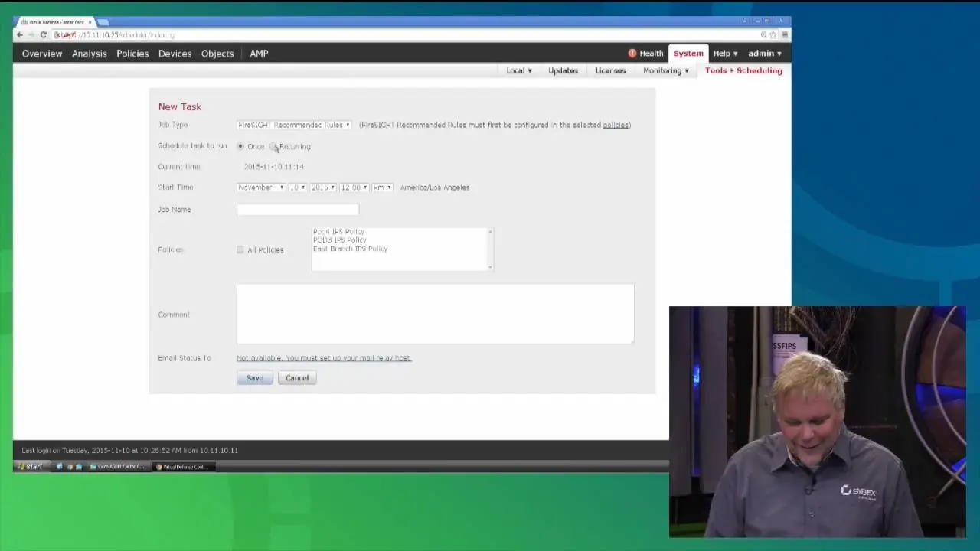980x551 pixels.
Task: Open the Windows Start button
Action: 30,466
